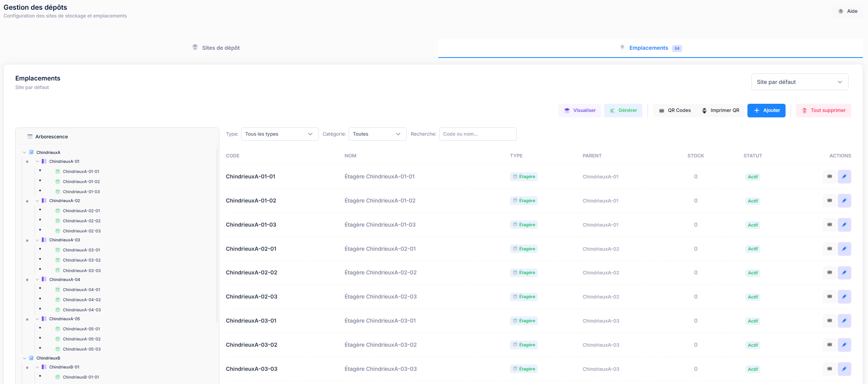Click the Aide help icon

coord(841,11)
